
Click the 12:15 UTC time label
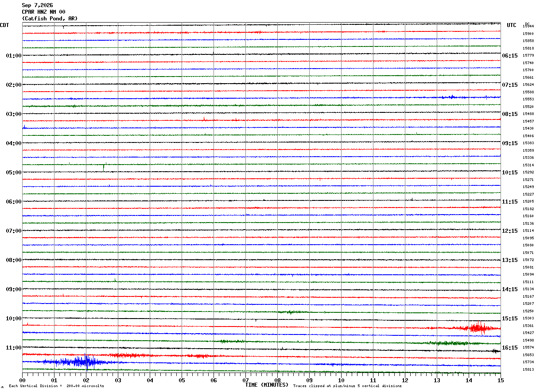[510, 231]
